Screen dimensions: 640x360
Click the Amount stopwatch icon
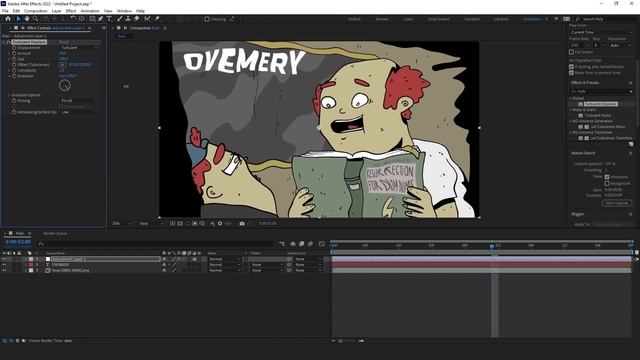[14, 53]
